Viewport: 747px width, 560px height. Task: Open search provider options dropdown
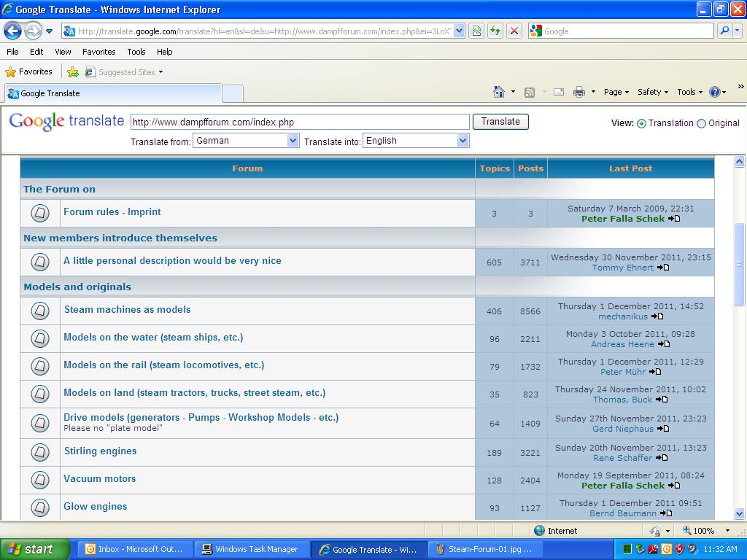pos(737,31)
